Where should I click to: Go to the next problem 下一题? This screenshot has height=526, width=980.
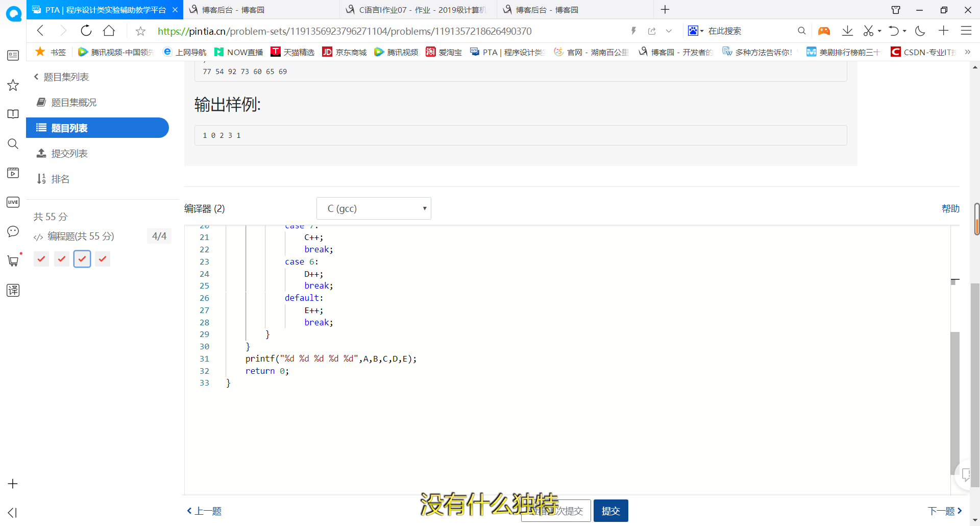(945, 511)
